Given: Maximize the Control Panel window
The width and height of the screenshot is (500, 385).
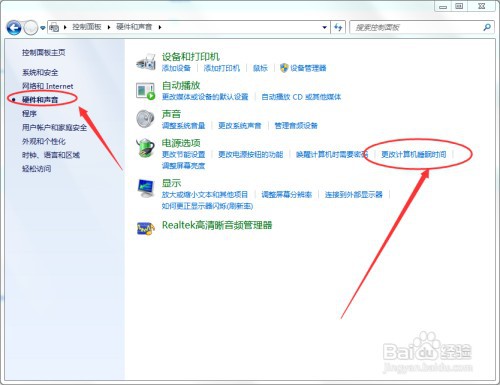Looking at the screenshot, I should [459, 6].
